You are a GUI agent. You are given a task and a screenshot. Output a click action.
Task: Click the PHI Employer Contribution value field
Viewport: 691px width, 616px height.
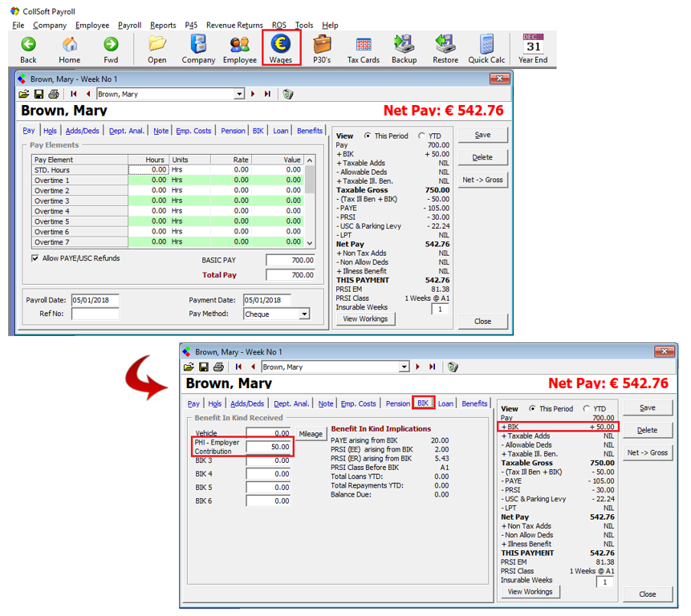tap(268, 446)
